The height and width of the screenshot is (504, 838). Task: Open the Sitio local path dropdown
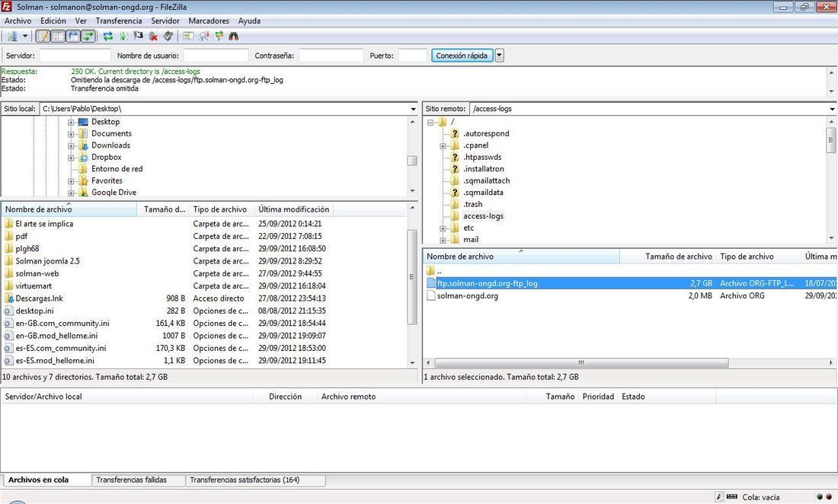413,109
